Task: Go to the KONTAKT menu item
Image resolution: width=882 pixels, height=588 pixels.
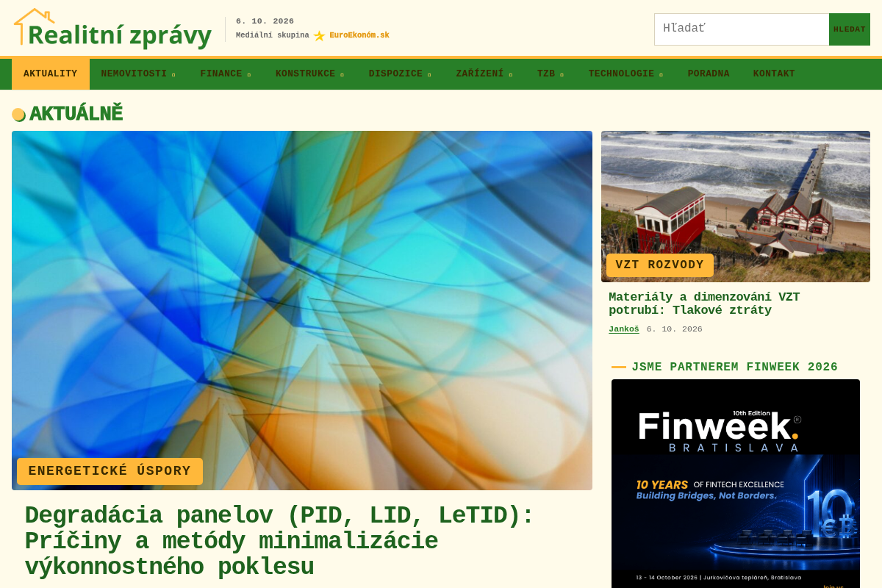Action: click(x=774, y=73)
